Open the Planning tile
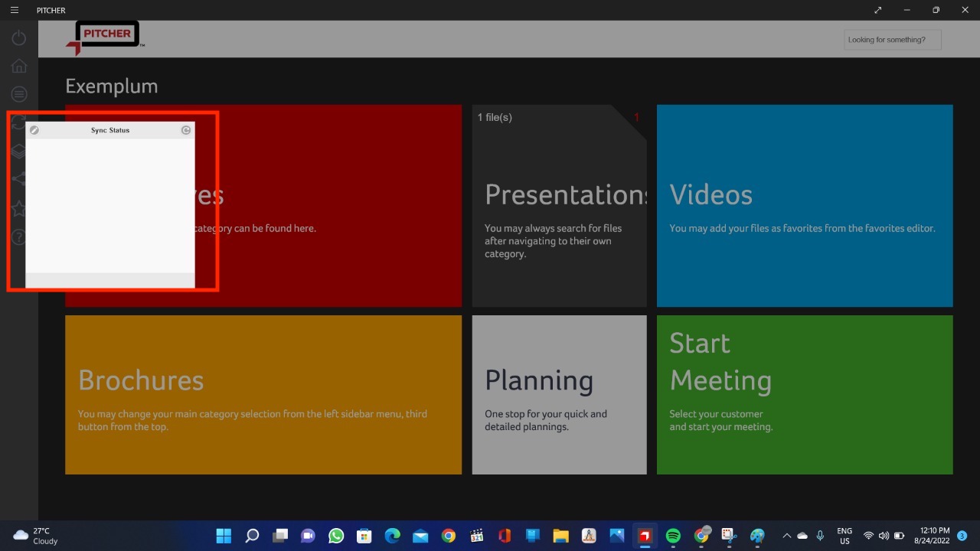This screenshot has height=551, width=980. [559, 395]
